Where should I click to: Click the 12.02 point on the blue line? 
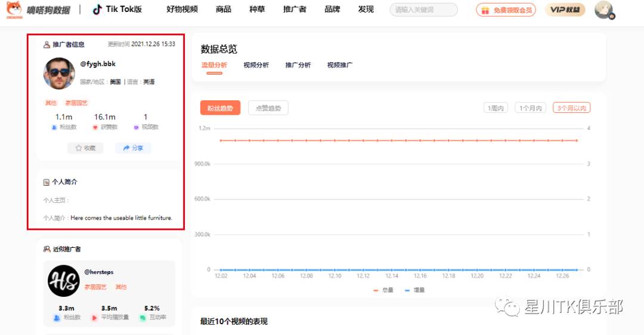(221, 270)
